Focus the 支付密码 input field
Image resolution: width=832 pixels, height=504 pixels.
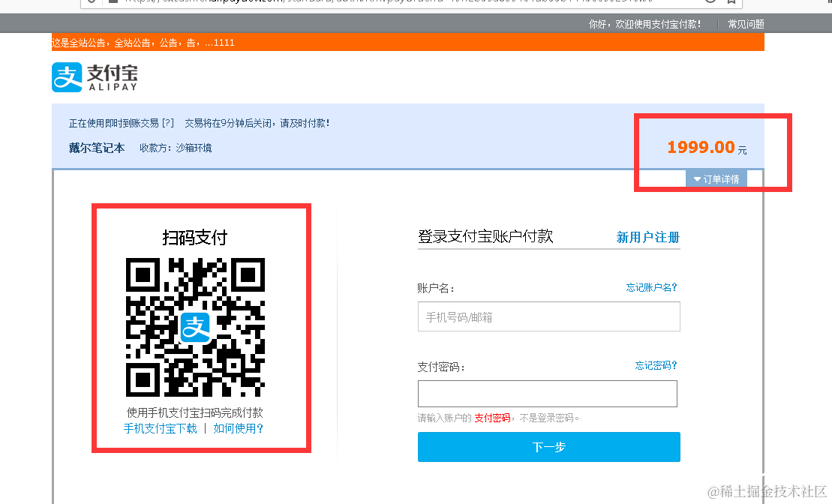click(x=548, y=394)
